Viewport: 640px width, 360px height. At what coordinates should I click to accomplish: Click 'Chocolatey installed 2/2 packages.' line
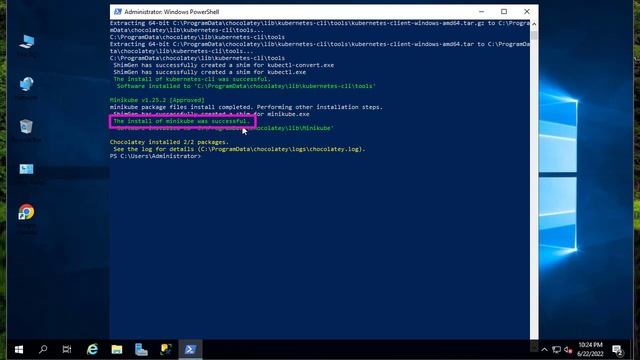pos(169,142)
